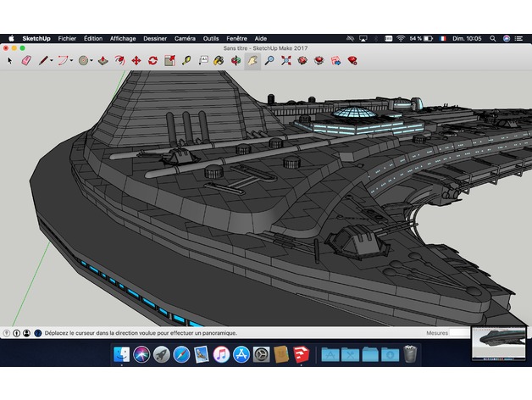
Task: Open Spotlight search in menu bar
Action: [493, 38]
